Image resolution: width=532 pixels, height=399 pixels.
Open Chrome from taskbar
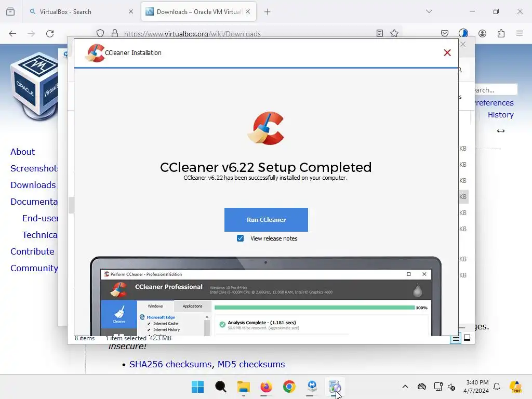[289, 387]
